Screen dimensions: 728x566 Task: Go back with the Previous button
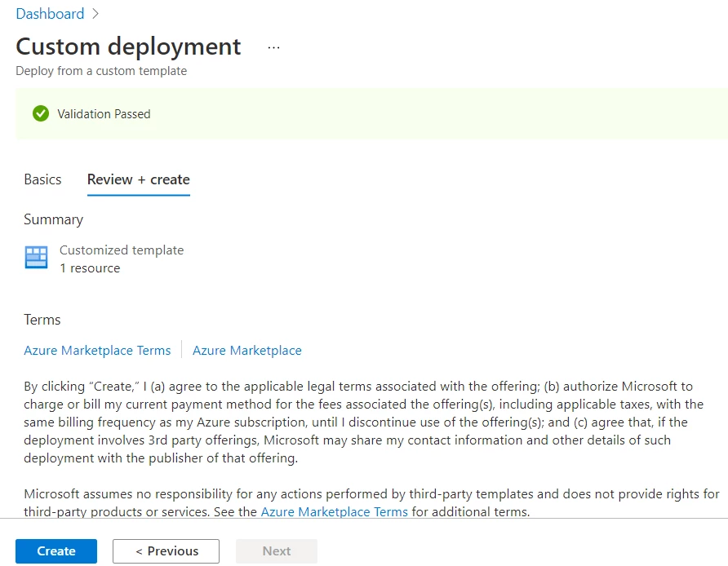tap(166, 551)
